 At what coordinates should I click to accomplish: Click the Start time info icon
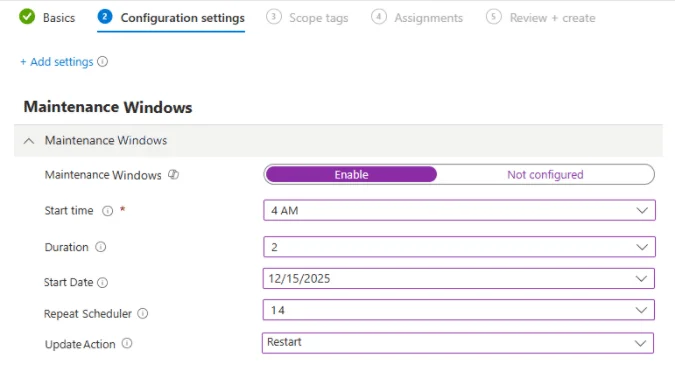click(x=107, y=211)
